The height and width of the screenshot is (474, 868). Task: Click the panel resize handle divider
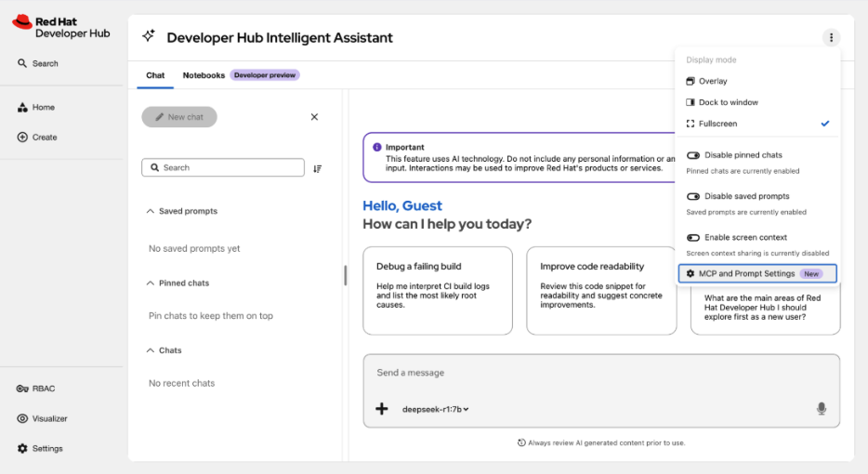coord(346,275)
